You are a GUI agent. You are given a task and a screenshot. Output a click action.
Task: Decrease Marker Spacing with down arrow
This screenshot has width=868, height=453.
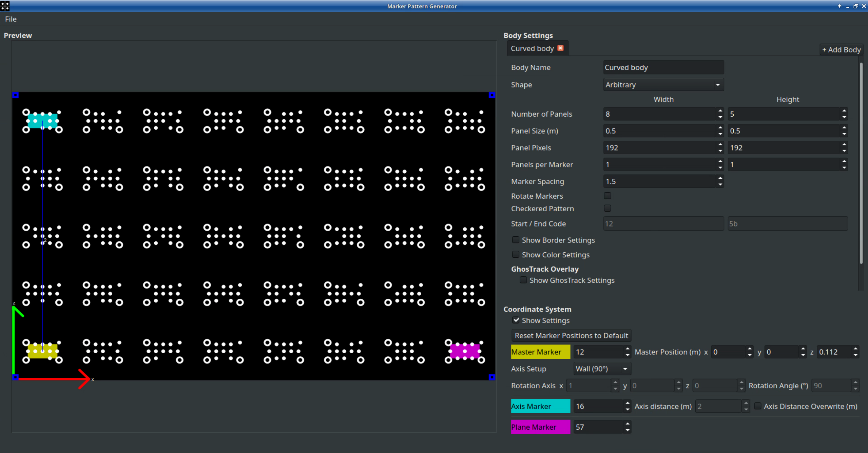pyautogui.click(x=720, y=184)
